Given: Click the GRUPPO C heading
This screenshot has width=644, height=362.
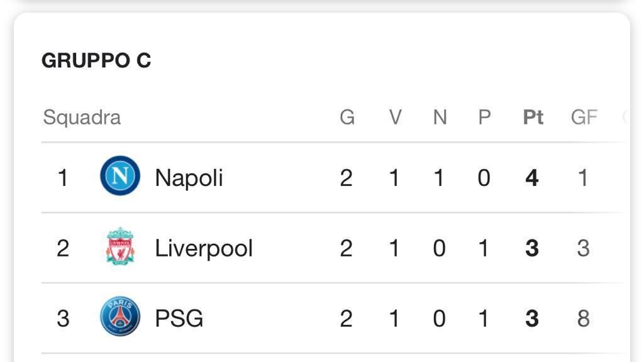Looking at the screenshot, I should (96, 60).
